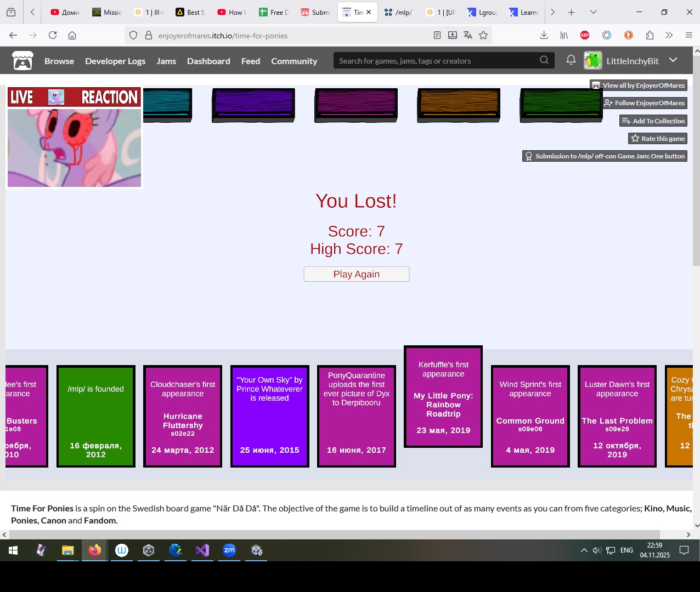
Task: Open Visual Studio from the taskbar
Action: point(202,550)
